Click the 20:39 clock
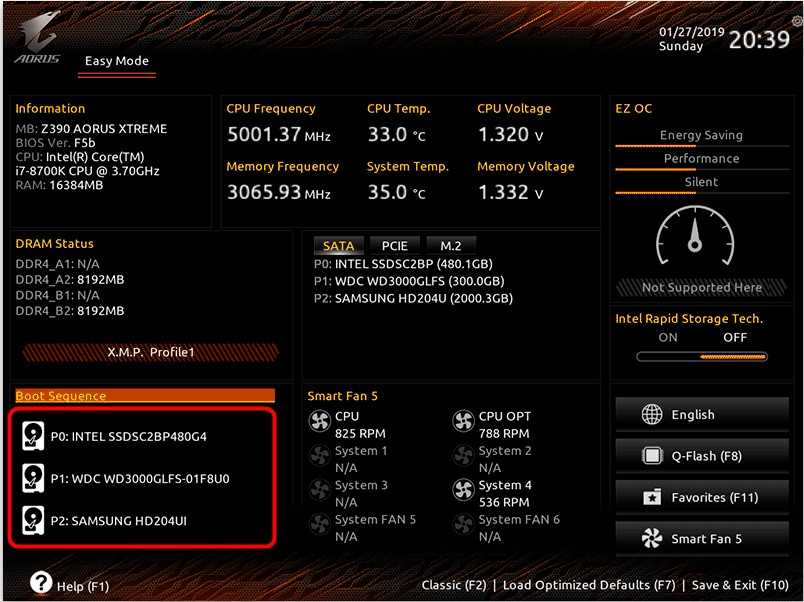Screen dimensions: 804x602 click(x=759, y=39)
